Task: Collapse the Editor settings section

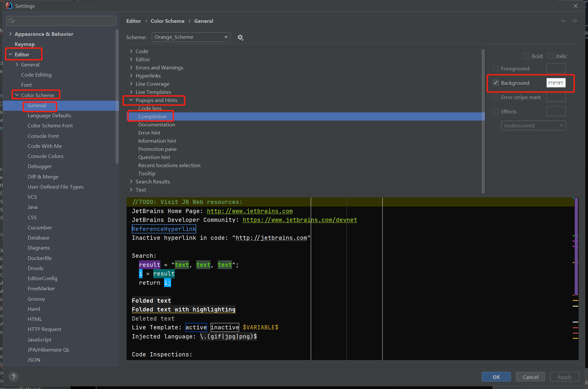Action: (10, 54)
